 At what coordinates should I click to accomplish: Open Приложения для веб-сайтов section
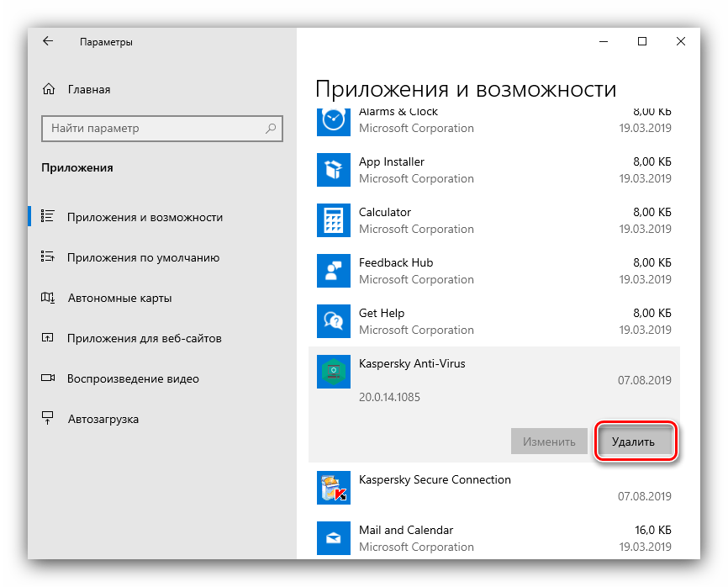pyautogui.click(x=144, y=338)
